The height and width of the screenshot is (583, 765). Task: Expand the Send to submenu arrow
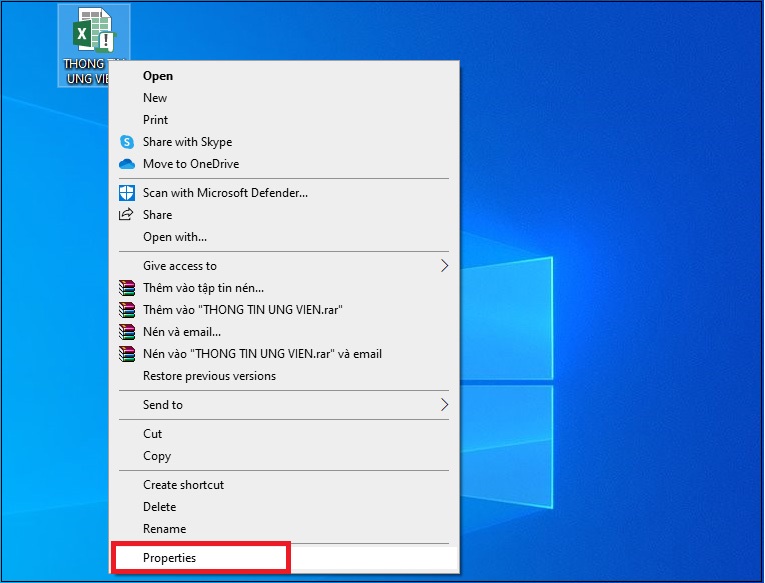(x=444, y=405)
